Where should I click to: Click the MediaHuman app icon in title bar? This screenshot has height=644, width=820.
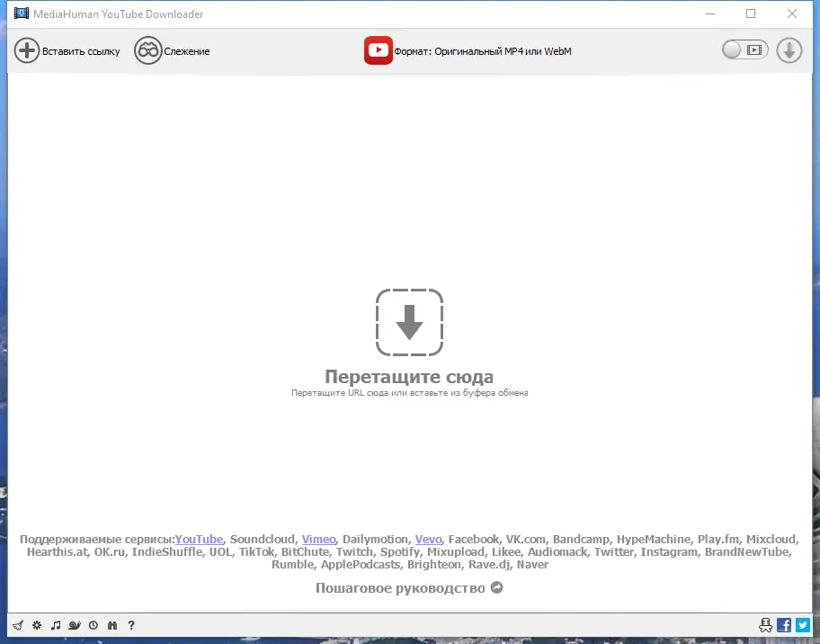pos(22,13)
